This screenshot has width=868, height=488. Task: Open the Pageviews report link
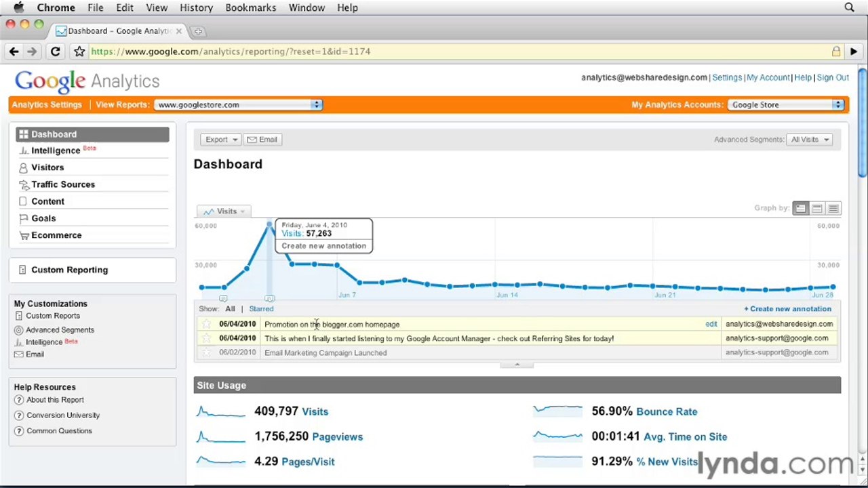(337, 437)
